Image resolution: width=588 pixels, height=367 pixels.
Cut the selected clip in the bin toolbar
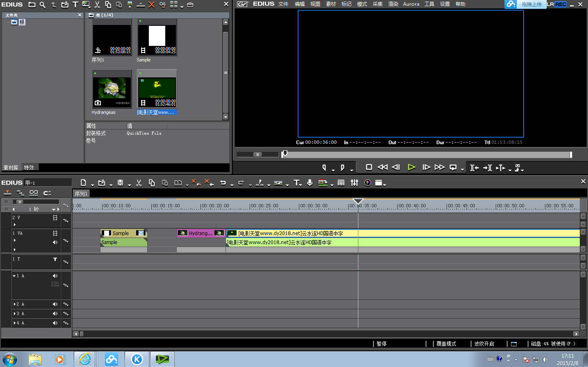pyautogui.click(x=97, y=5)
